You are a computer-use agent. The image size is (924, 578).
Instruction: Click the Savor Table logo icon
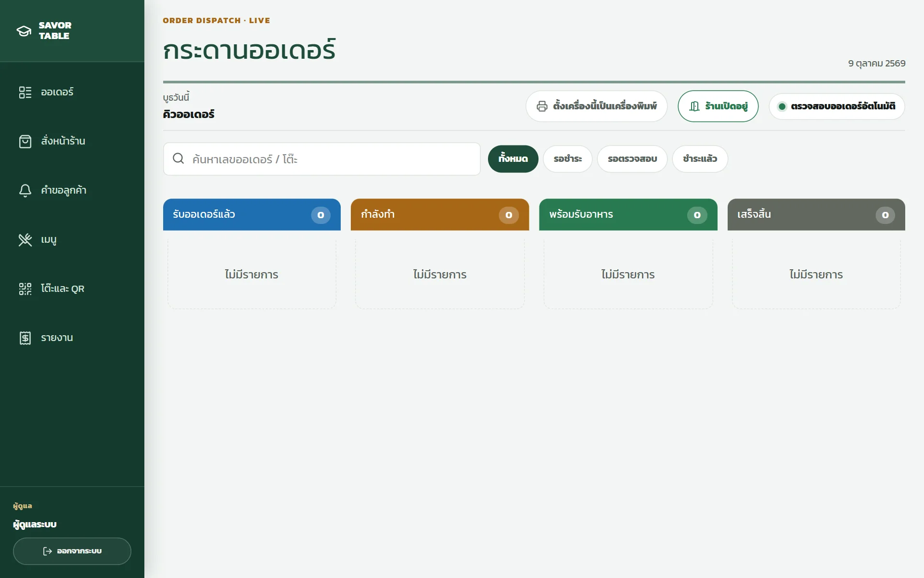(24, 31)
